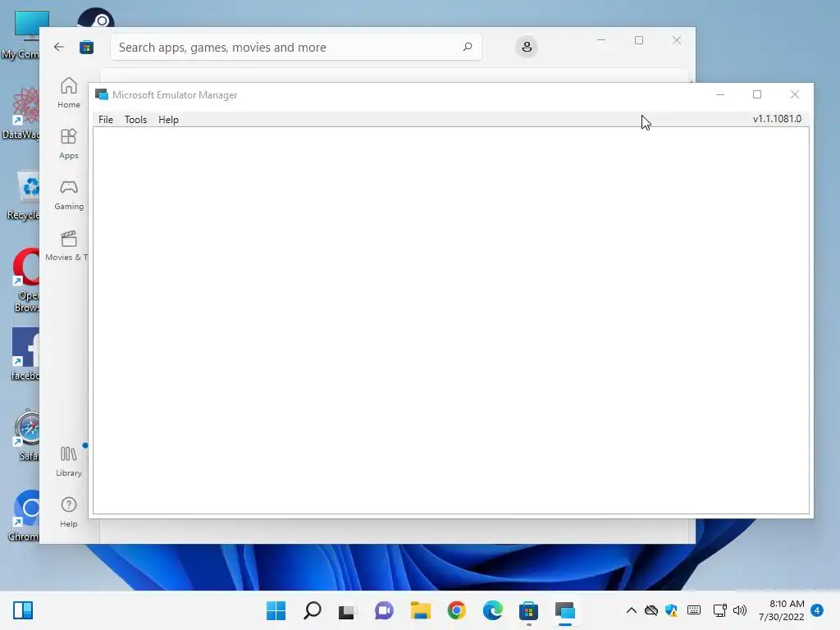Viewport: 840px width, 630px height.
Task: Switch to Microsoft Store on the taskbar
Action: pos(529,610)
